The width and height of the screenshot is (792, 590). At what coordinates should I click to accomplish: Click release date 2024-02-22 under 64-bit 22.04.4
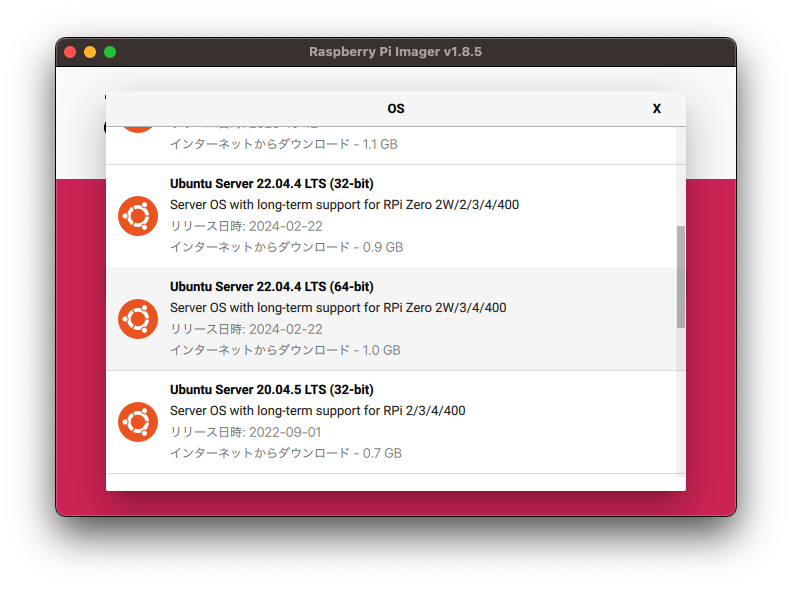[246, 329]
